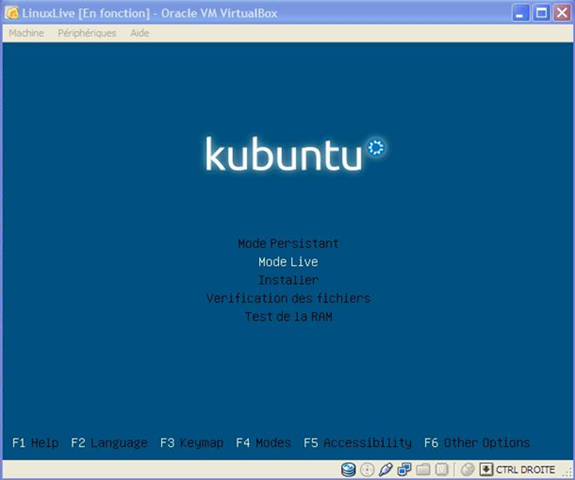The width and height of the screenshot is (575, 480).
Task: Click the network adapters status icon
Action: coord(404,469)
